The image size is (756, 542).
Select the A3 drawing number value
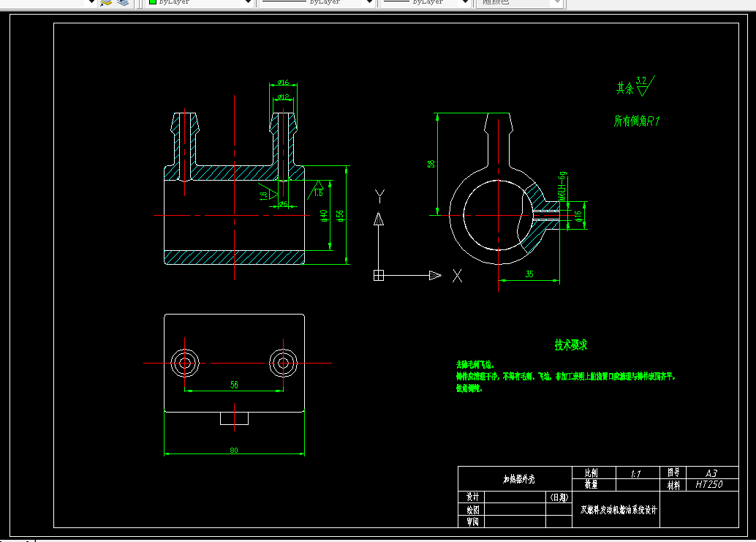coord(711,473)
